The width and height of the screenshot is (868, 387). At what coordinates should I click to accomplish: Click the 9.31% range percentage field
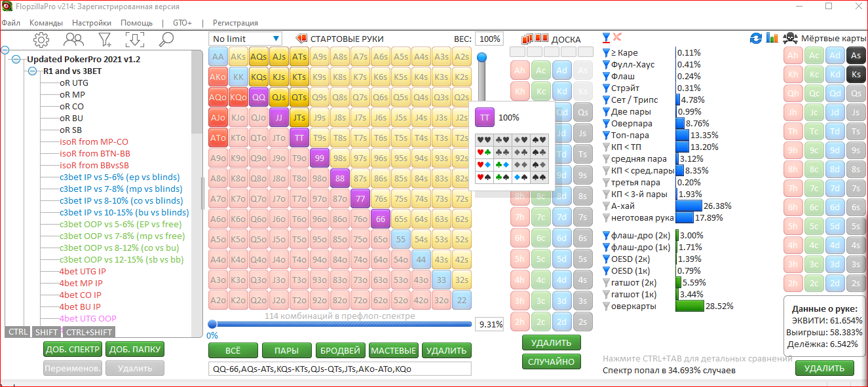489,324
